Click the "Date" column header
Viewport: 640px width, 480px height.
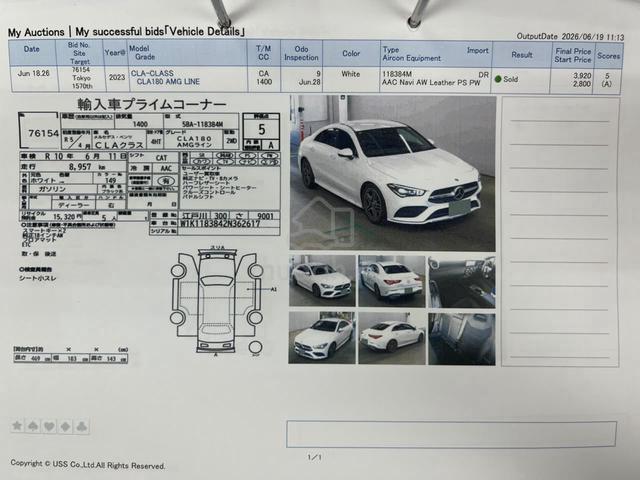tap(31, 49)
